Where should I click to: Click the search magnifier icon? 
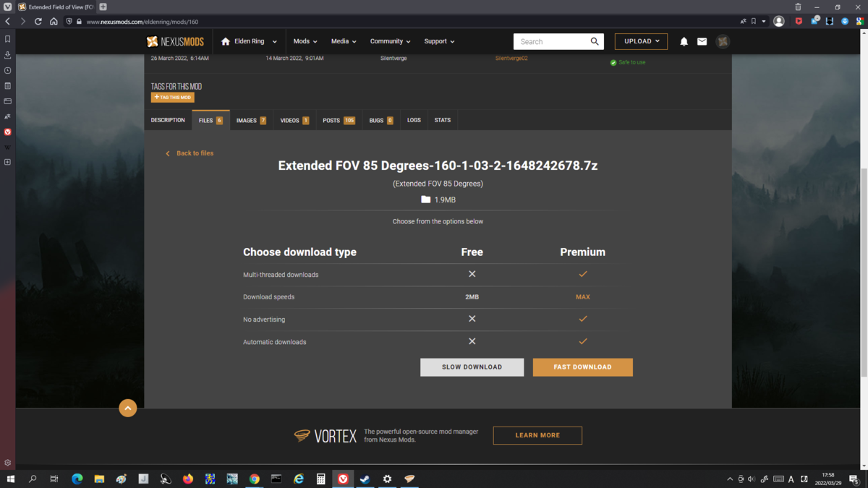click(595, 42)
